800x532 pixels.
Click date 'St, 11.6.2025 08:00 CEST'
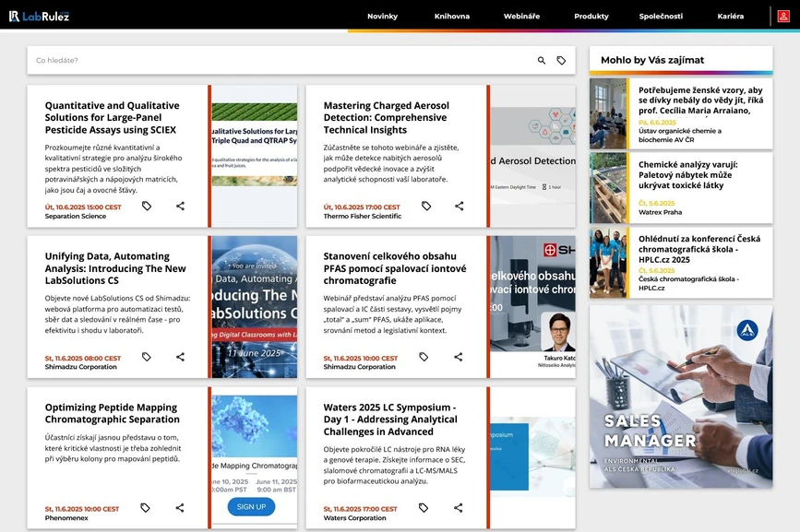pyautogui.click(x=83, y=358)
